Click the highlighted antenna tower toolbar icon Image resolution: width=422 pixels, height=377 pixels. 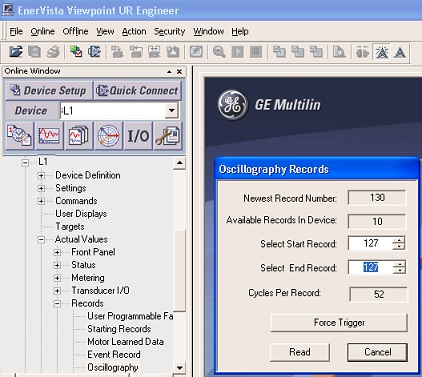click(382, 52)
